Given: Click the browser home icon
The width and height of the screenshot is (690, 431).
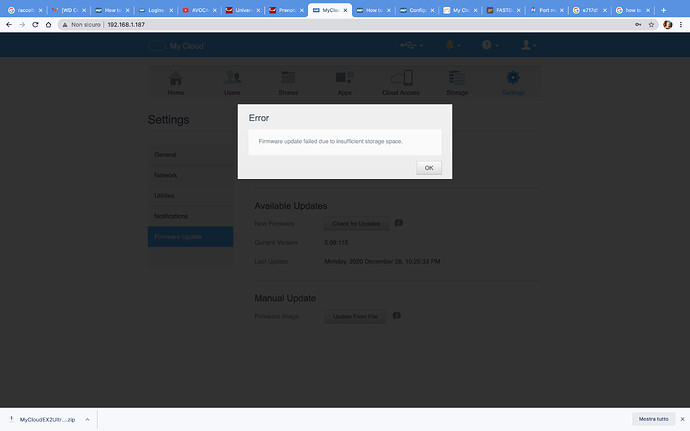Looking at the screenshot, I should (x=48, y=25).
